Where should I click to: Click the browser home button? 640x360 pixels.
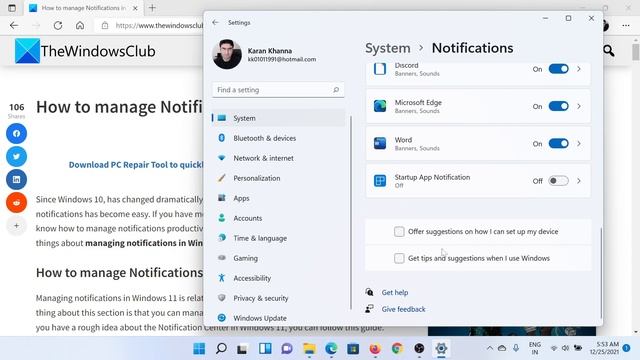click(80, 25)
